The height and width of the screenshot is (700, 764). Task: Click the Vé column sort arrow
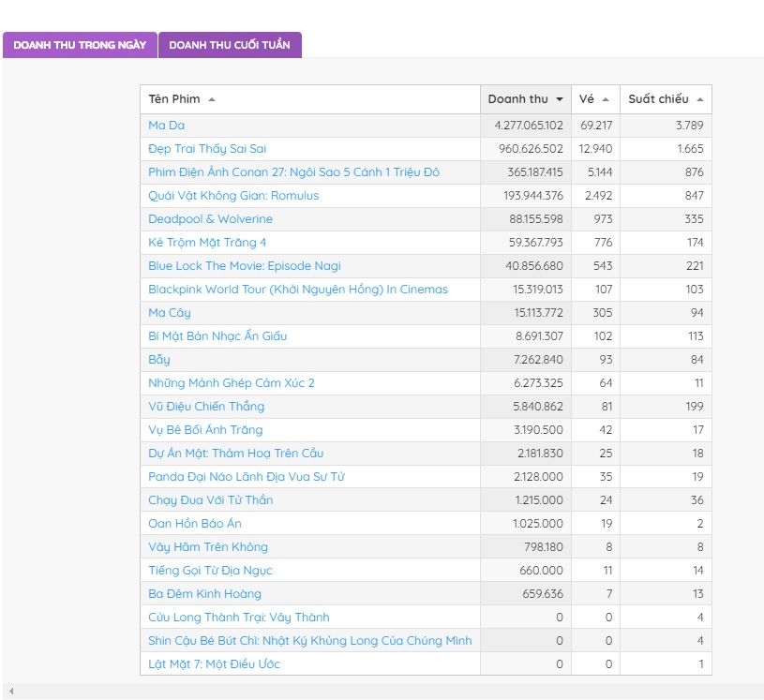click(x=606, y=99)
